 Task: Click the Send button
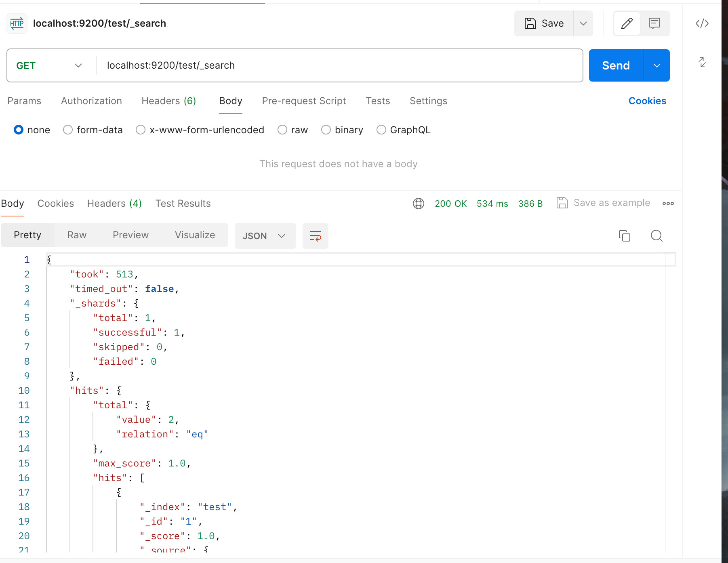point(616,65)
